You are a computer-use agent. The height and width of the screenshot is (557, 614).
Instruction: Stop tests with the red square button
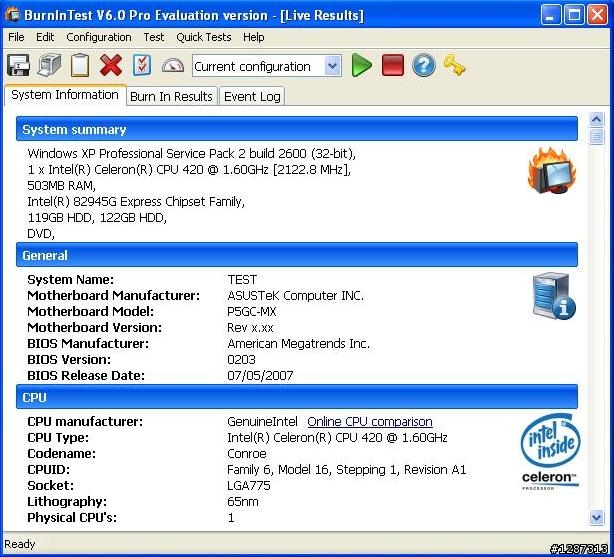pyautogui.click(x=392, y=65)
